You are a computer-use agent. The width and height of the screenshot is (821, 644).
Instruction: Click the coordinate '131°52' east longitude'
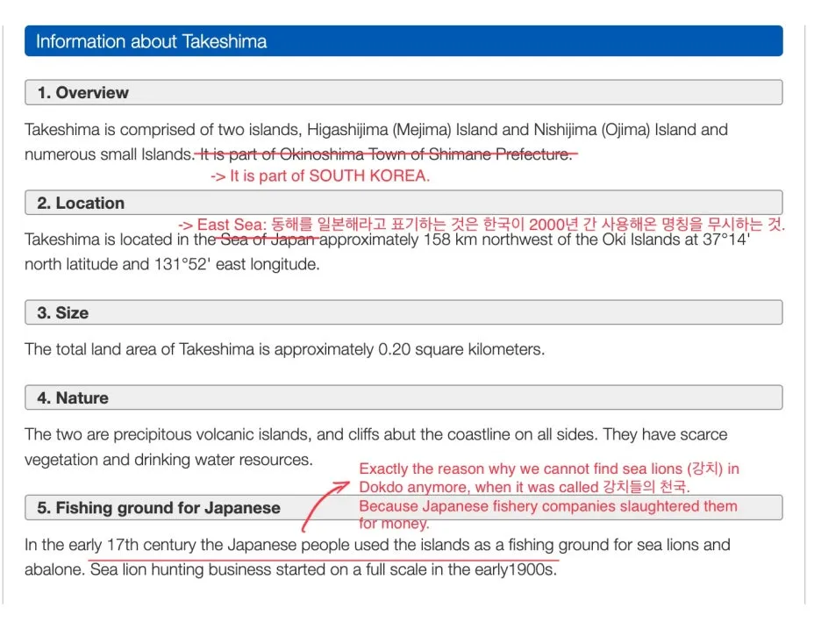[x=236, y=264]
